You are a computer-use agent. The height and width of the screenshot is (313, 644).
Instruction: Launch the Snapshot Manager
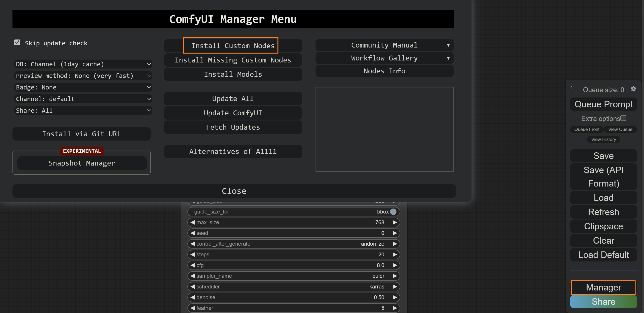pos(82,163)
